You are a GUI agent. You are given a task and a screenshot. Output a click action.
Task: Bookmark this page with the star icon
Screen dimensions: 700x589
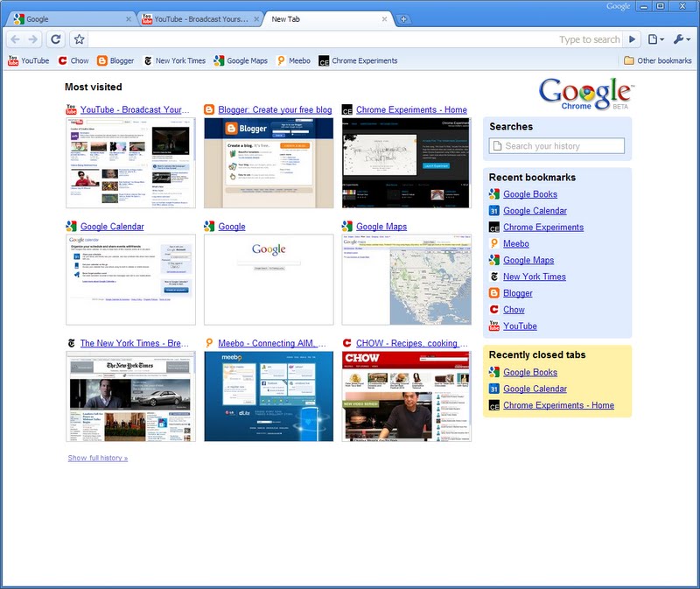(79, 39)
